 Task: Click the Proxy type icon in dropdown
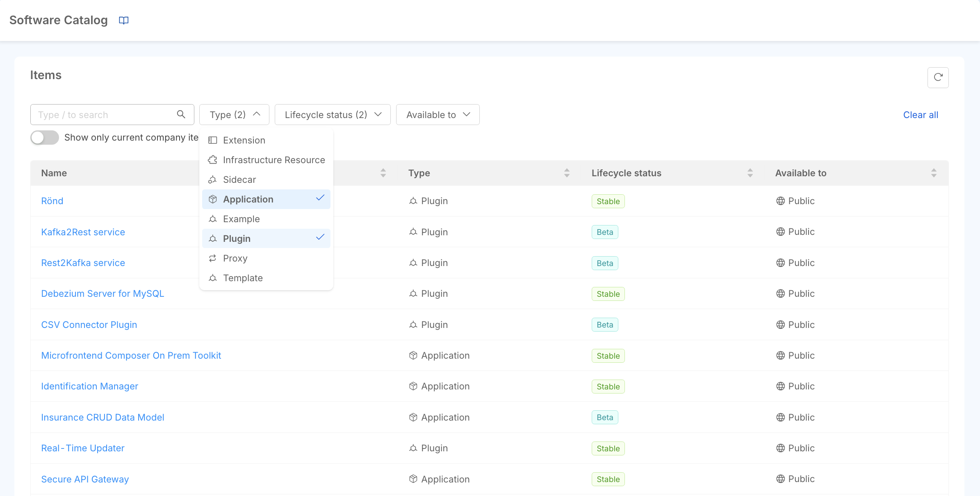tap(213, 258)
